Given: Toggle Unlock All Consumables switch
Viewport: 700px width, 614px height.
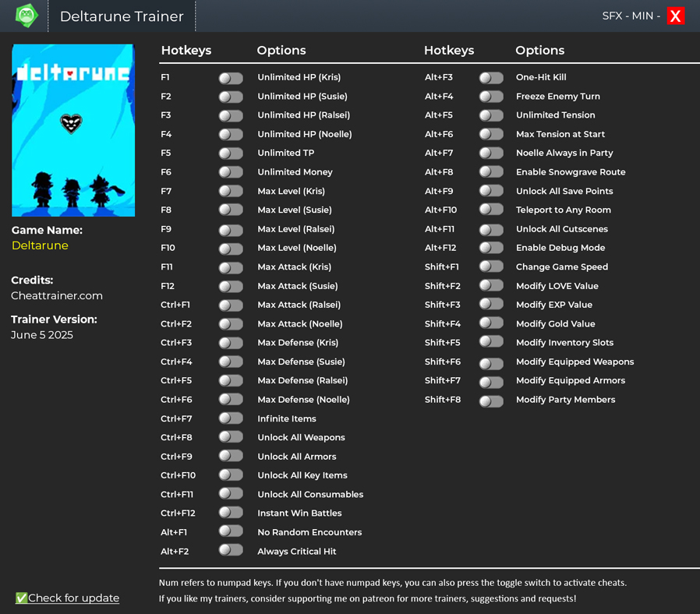Looking at the screenshot, I should 231,493.
